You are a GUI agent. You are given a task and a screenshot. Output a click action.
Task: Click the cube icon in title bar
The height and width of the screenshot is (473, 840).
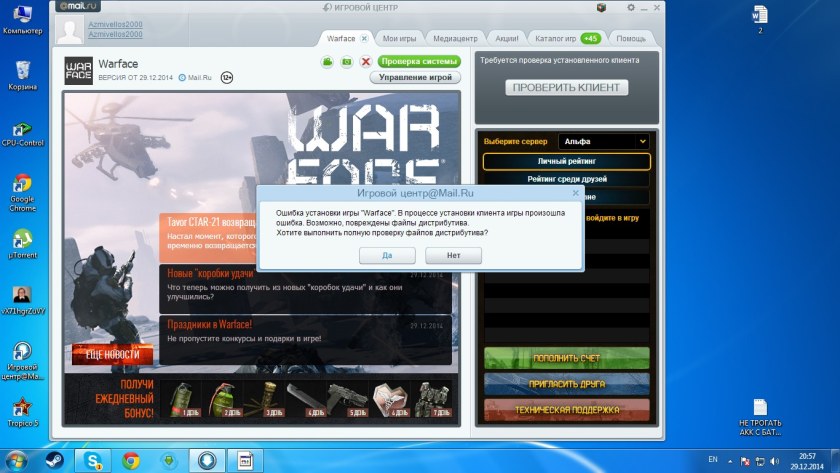601,7
